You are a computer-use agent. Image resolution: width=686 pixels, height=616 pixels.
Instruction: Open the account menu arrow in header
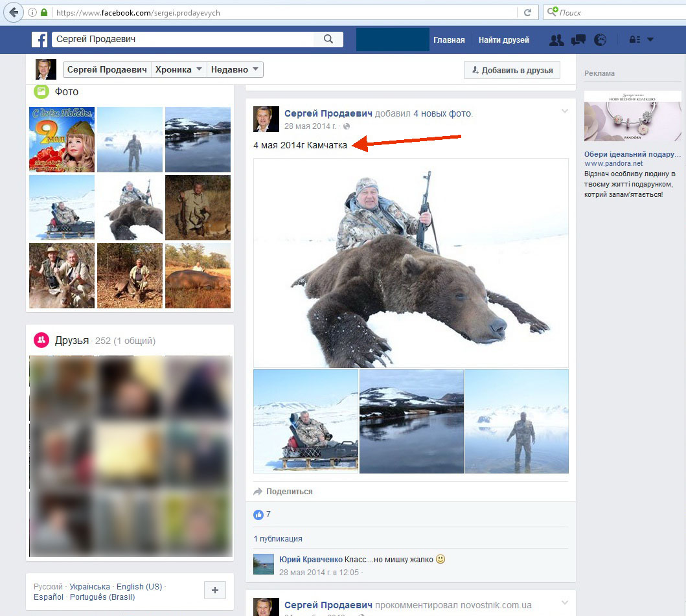650,40
